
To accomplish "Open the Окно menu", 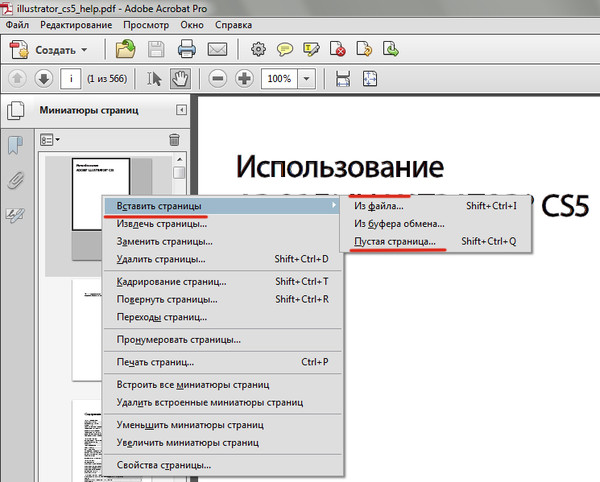I will pos(192,25).
